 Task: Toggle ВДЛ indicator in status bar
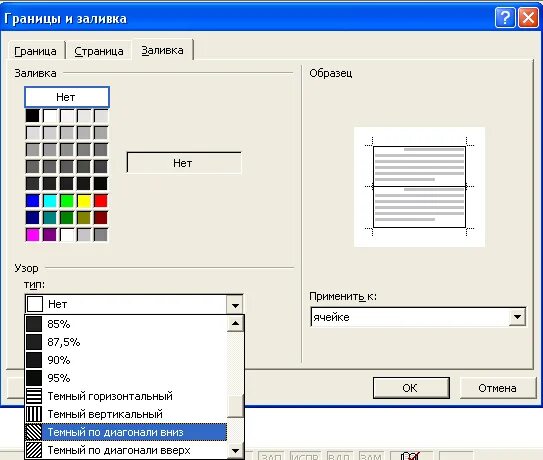point(339,456)
